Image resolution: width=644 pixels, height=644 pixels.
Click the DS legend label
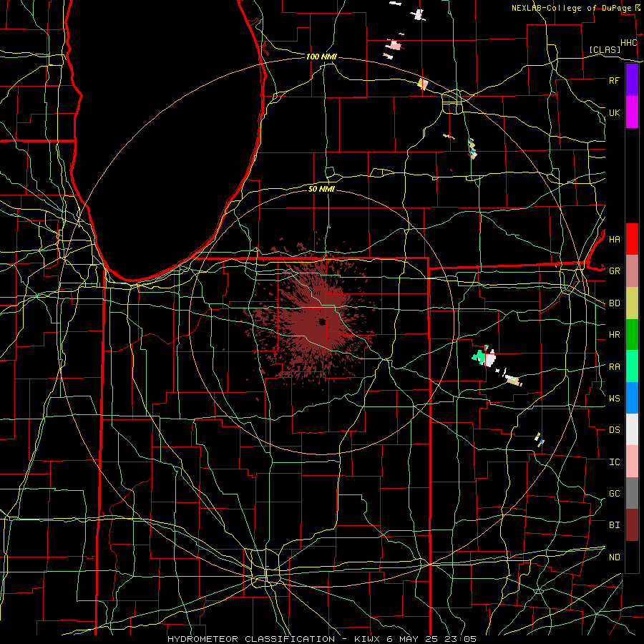pyautogui.click(x=614, y=430)
